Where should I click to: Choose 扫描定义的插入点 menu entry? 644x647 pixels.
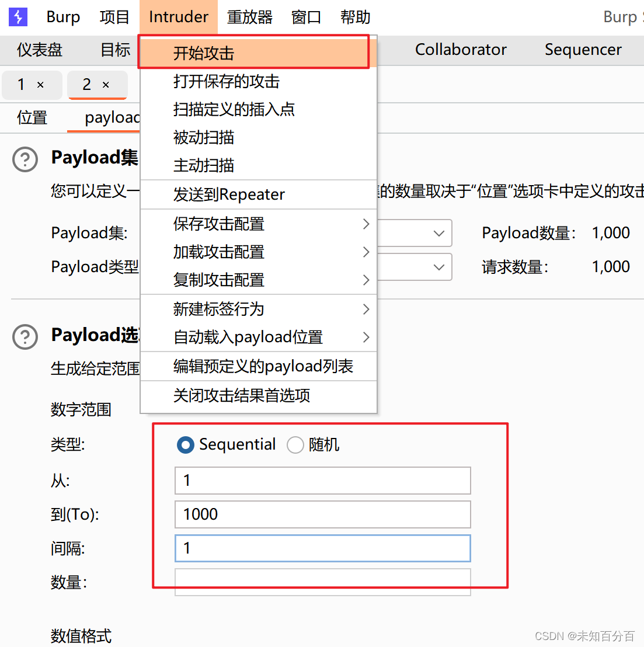[x=259, y=109]
